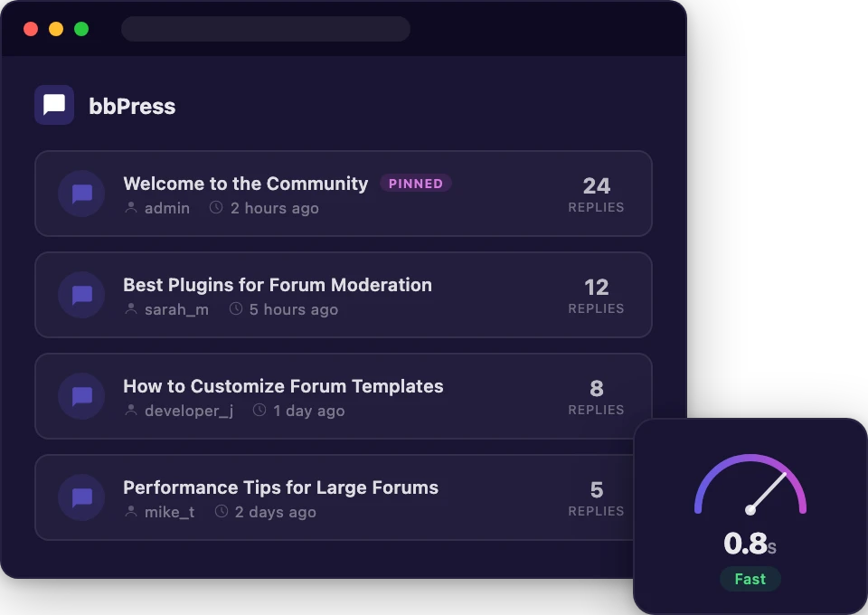This screenshot has height=615, width=868.
Task: Click the admin user profile icon
Action: tap(130, 208)
